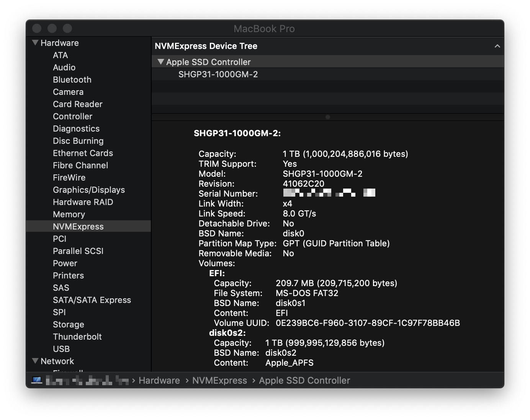530x420 pixels.
Task: Select Thunderbolt in the sidebar
Action: click(x=77, y=337)
